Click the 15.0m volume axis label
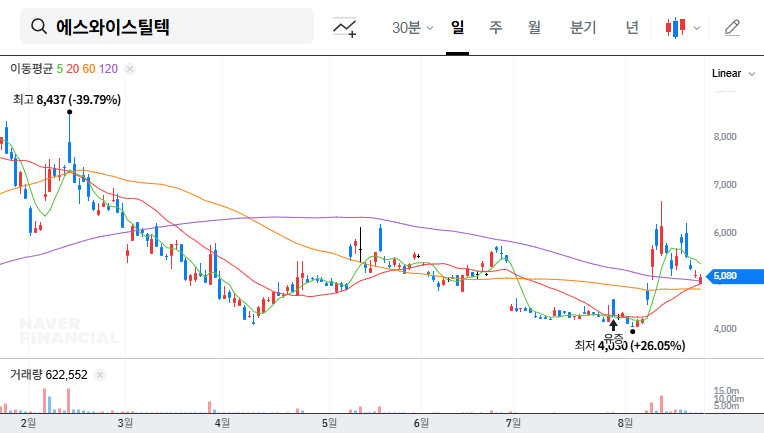 [x=726, y=391]
